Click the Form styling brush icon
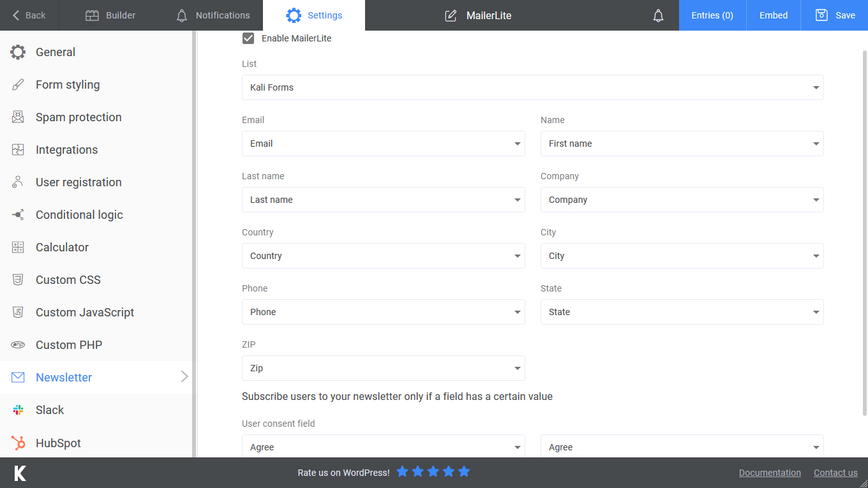This screenshot has height=488, width=868. pyautogui.click(x=18, y=85)
